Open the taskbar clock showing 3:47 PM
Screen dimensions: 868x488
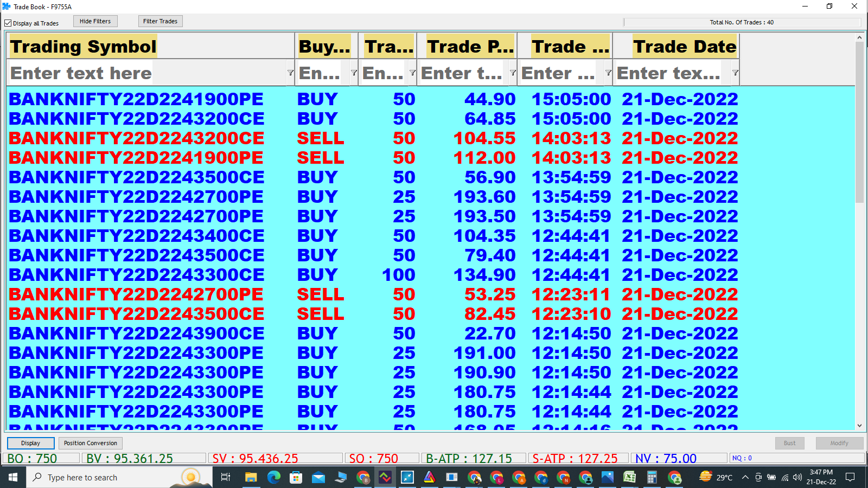pyautogui.click(x=821, y=477)
